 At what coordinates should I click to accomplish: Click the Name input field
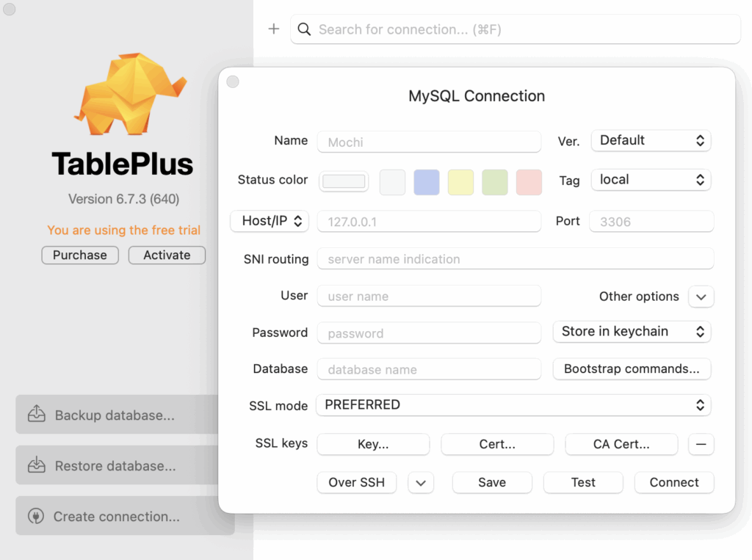[429, 142]
